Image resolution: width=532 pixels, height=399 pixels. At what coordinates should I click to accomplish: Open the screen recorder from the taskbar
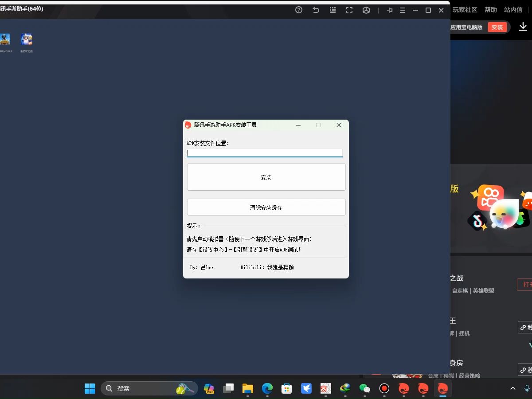(383, 388)
